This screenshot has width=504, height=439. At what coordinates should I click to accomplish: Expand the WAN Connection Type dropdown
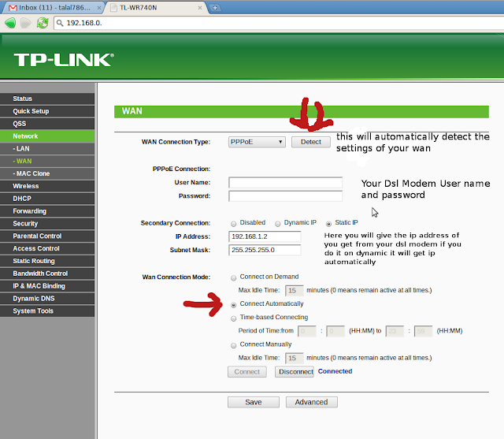(257, 142)
